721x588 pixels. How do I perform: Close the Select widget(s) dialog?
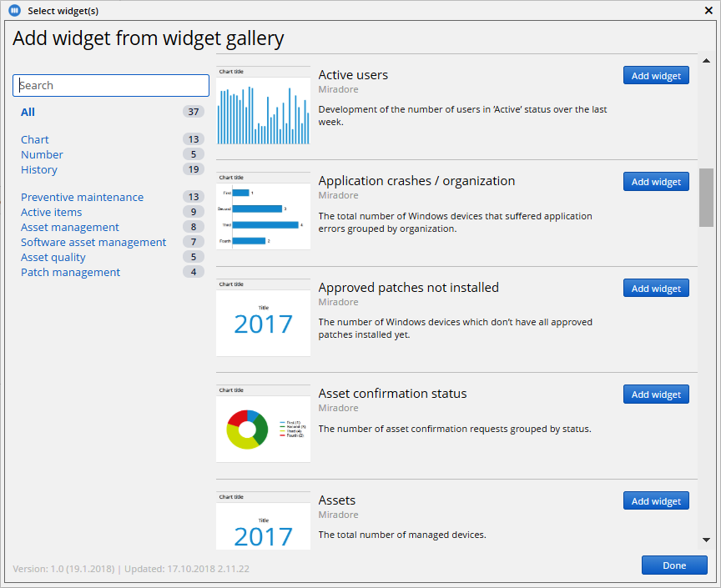(708, 11)
